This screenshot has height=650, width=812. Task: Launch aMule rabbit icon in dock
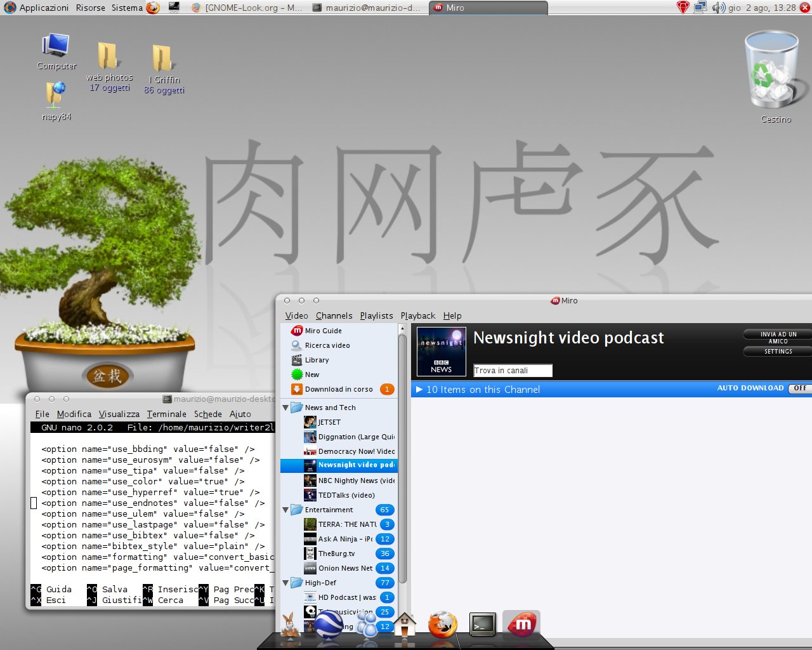pos(291,624)
